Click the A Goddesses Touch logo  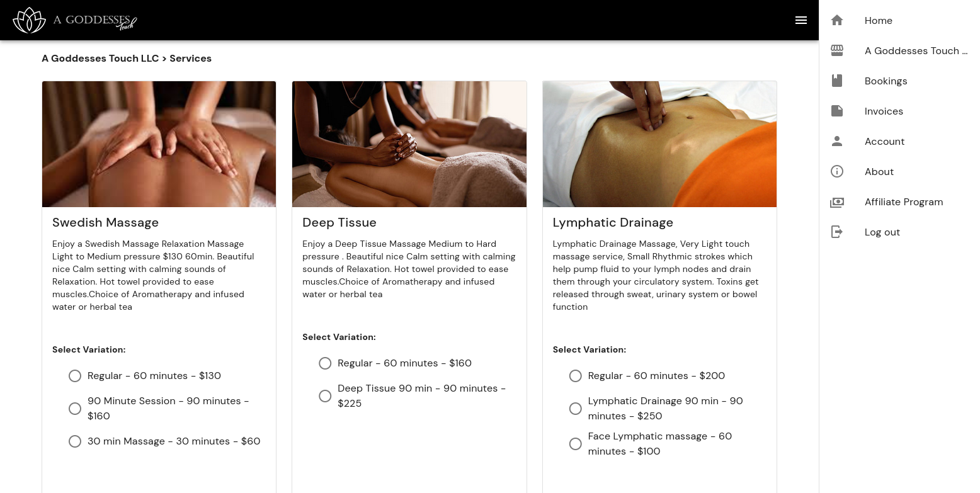75,20
